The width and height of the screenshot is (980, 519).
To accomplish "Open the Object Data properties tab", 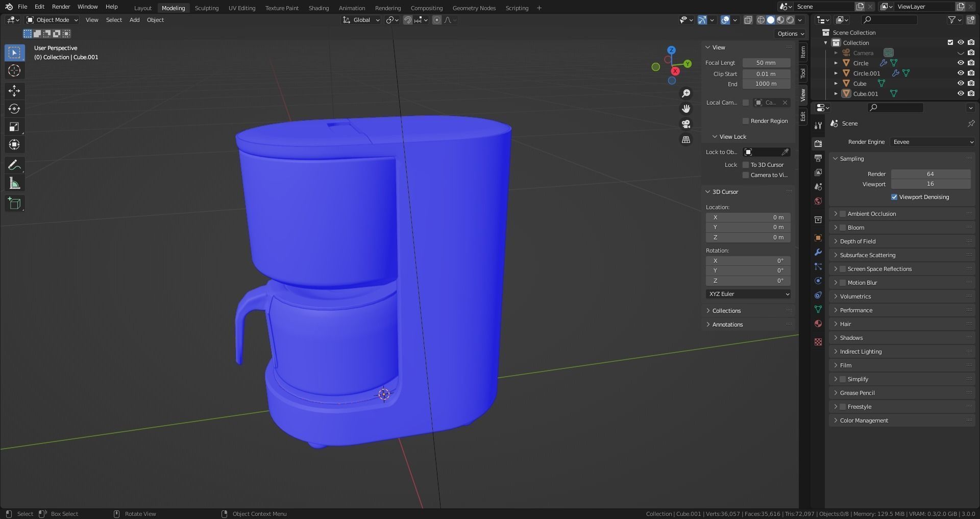I will coord(818,309).
